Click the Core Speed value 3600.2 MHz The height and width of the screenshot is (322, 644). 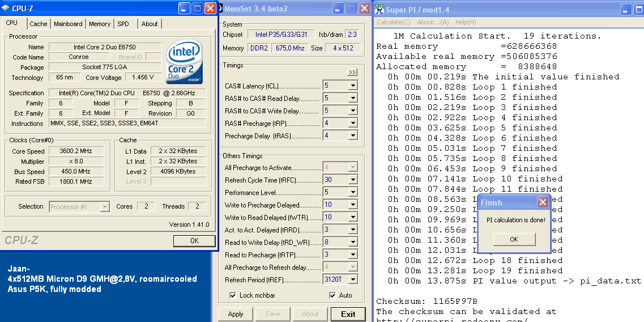point(76,151)
